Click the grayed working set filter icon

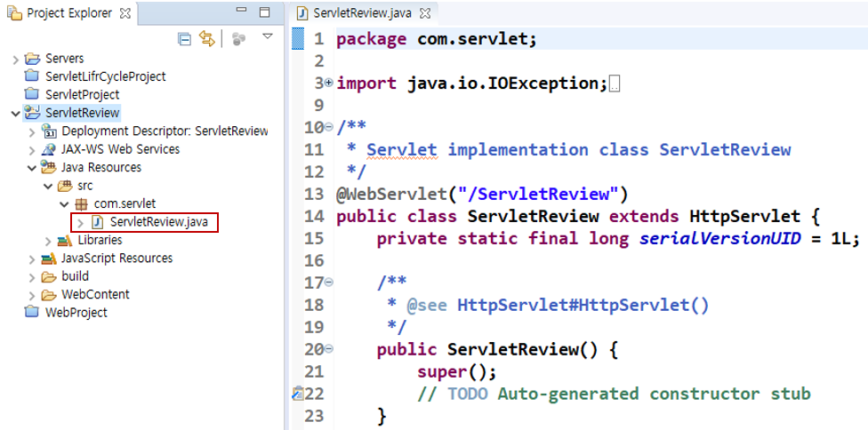[x=238, y=39]
